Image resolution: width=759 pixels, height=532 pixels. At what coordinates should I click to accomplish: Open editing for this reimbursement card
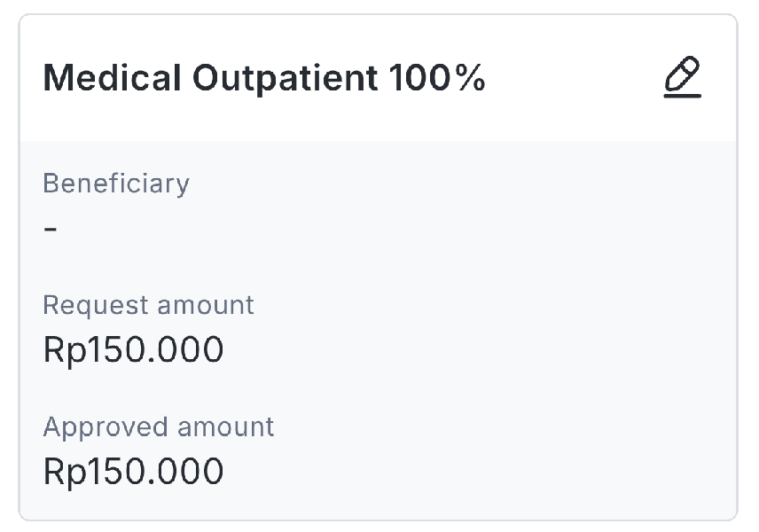(x=682, y=78)
